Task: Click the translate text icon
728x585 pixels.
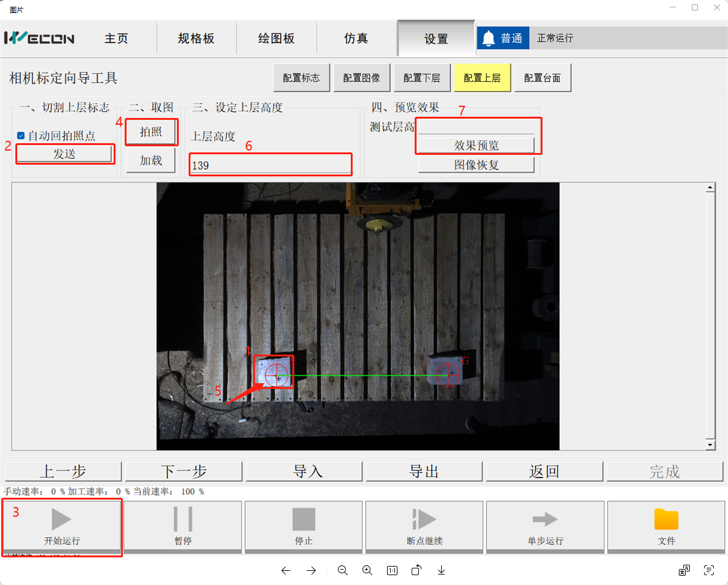Action: [684, 570]
